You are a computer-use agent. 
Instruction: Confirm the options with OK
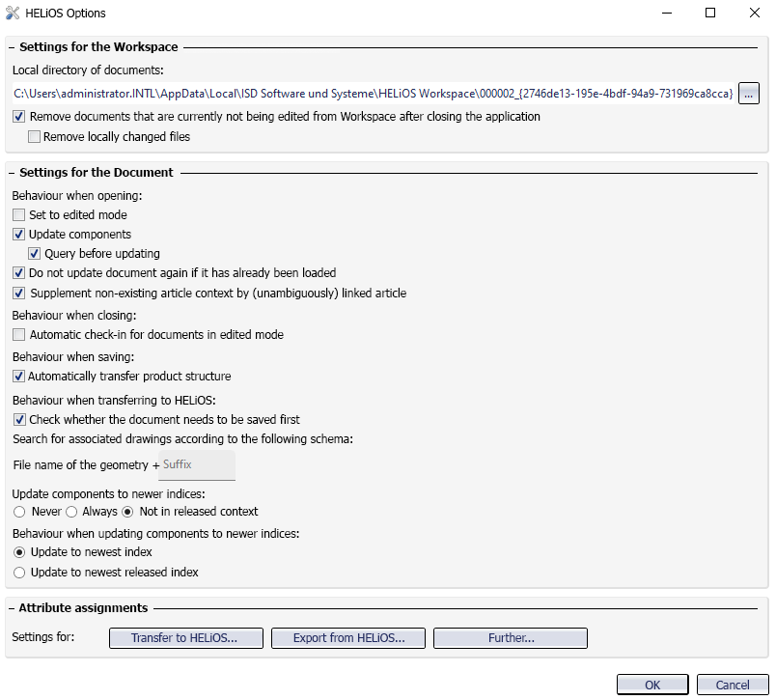tap(652, 686)
